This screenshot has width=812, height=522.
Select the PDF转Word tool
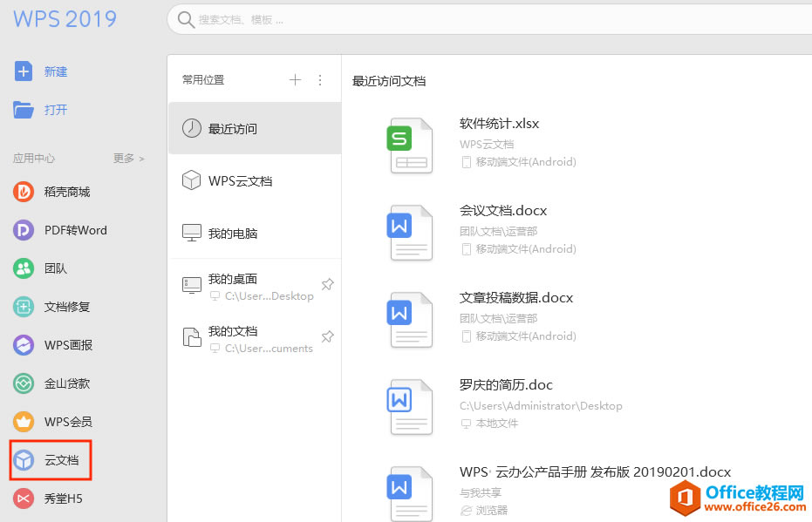pyautogui.click(x=59, y=230)
